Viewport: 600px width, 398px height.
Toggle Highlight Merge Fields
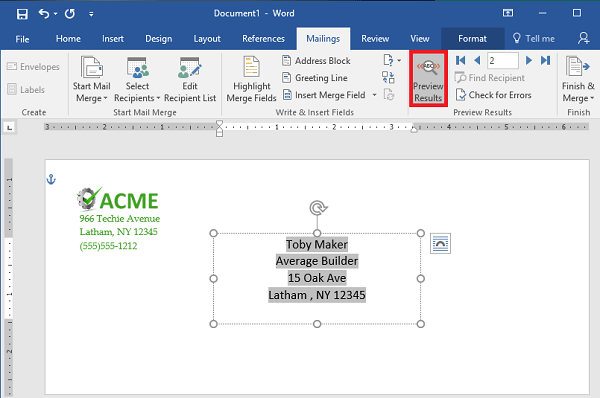click(x=251, y=79)
